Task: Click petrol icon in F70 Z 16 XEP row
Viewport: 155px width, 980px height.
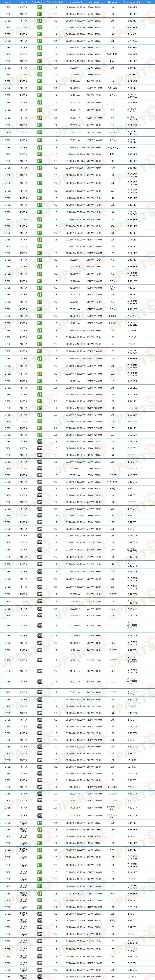Action: pyautogui.click(x=40, y=168)
